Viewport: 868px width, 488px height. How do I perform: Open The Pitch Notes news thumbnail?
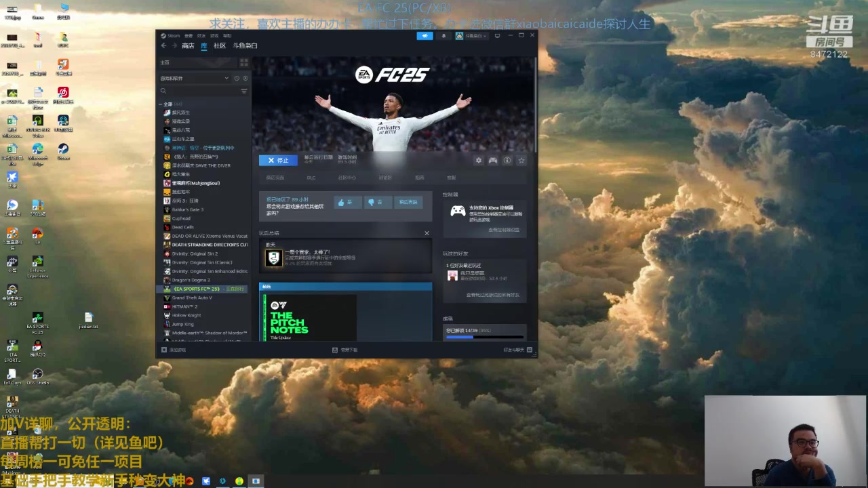pyautogui.click(x=311, y=318)
